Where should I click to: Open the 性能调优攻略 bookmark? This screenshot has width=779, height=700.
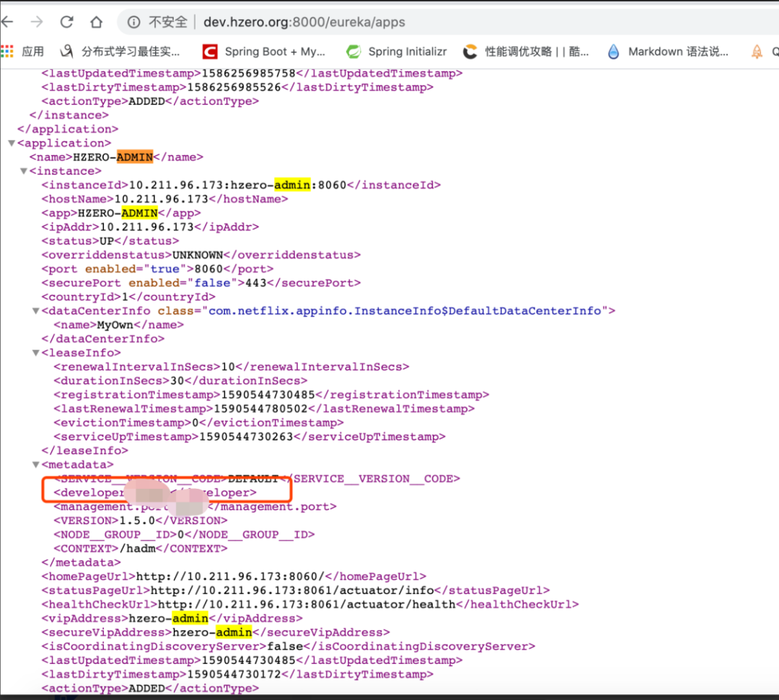coord(526,51)
